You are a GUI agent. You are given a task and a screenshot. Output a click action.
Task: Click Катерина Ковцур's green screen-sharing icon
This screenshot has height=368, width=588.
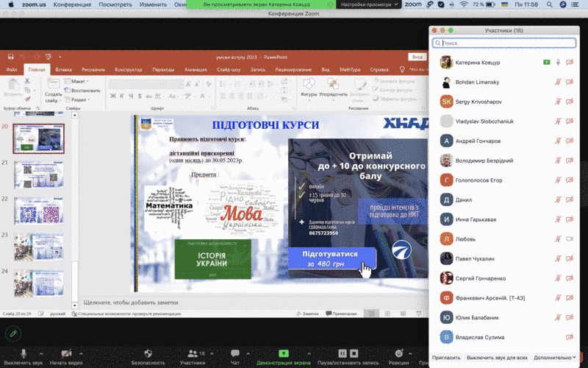[x=546, y=63]
